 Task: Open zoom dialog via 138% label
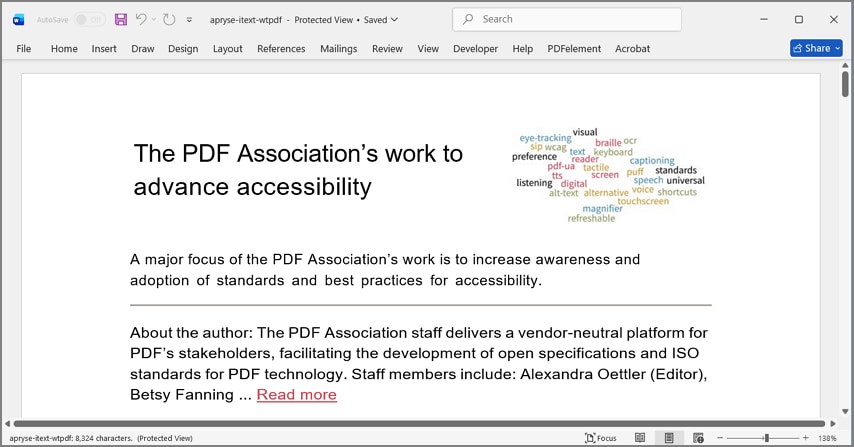point(827,438)
